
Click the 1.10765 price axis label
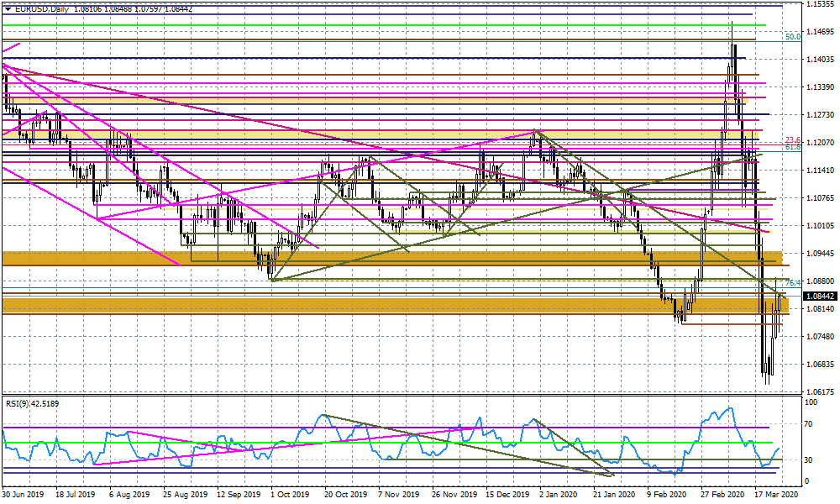(x=820, y=197)
